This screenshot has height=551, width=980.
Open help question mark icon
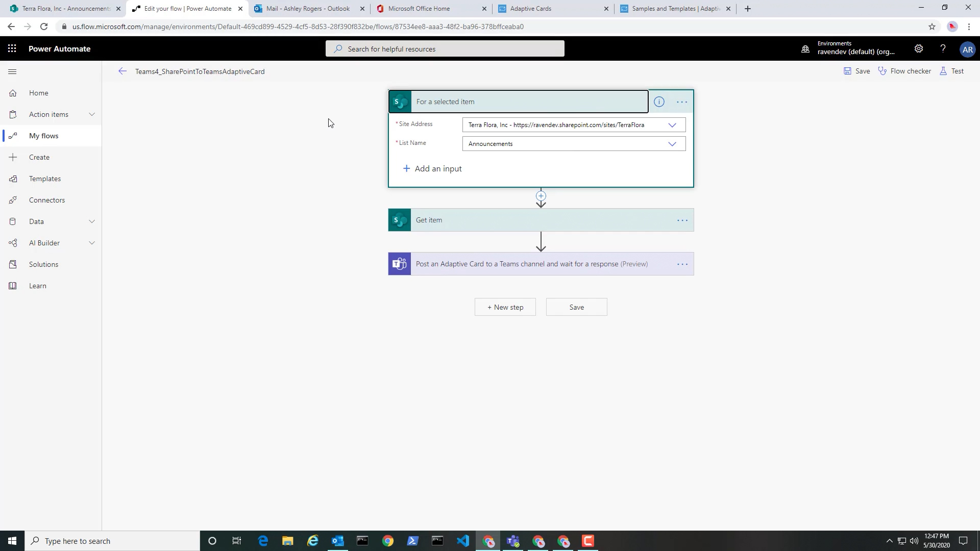(x=943, y=48)
